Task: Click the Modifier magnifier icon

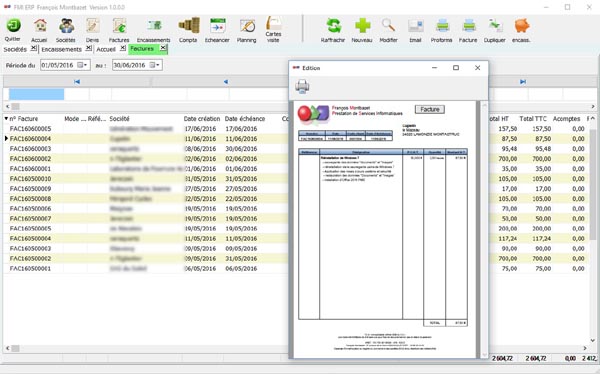Action: pyautogui.click(x=388, y=26)
